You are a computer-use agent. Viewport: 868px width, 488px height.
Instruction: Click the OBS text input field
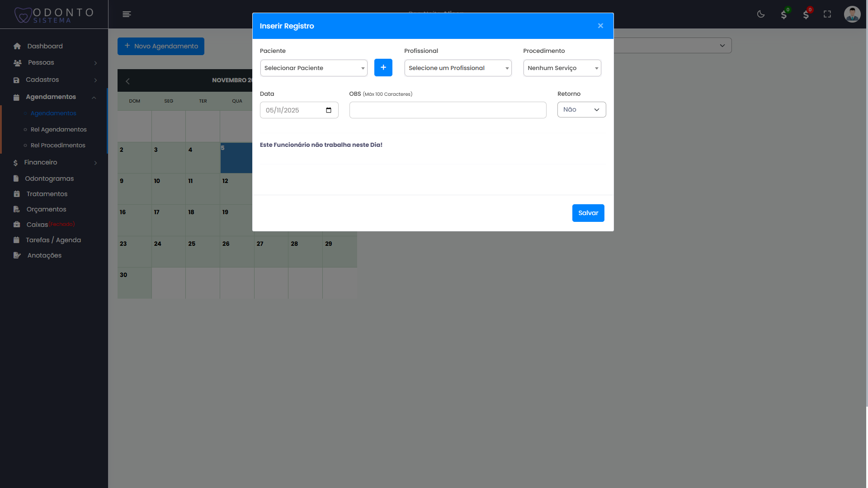448,110
